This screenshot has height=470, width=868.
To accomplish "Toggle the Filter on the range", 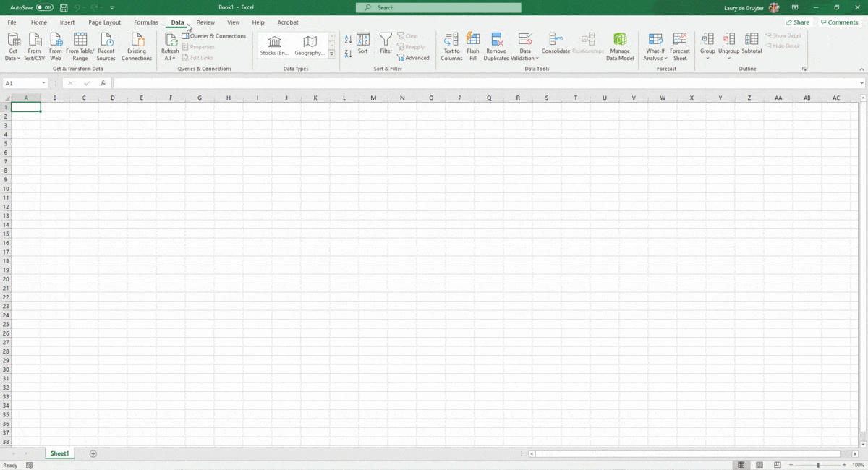I will point(386,44).
